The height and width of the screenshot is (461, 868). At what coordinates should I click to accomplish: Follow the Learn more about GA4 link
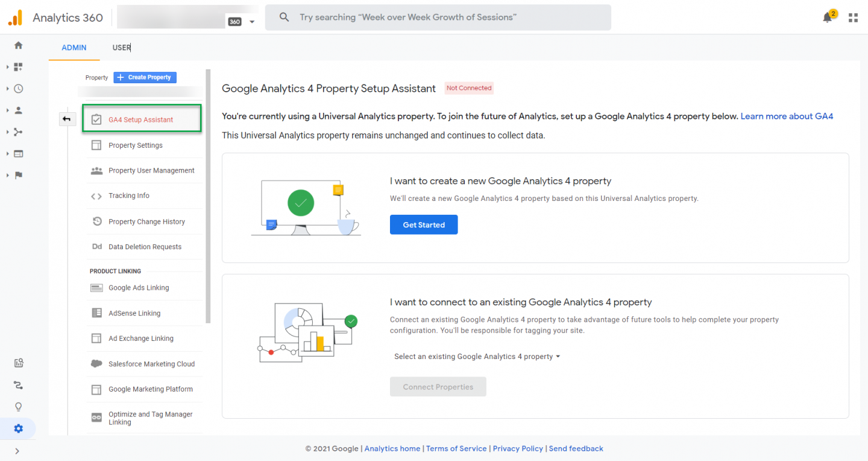787,116
